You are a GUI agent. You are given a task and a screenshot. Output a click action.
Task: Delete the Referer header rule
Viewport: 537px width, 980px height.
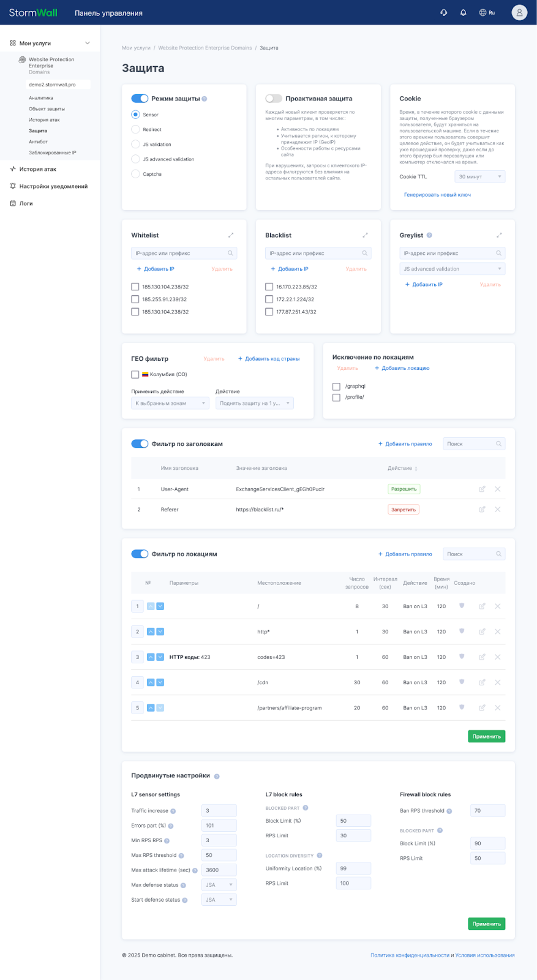click(x=497, y=510)
